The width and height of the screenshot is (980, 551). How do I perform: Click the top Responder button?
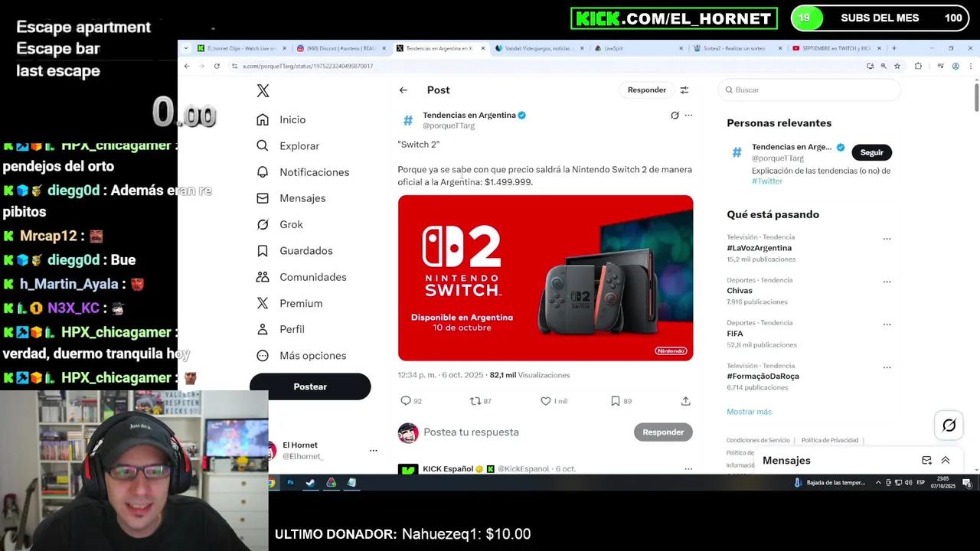point(647,90)
